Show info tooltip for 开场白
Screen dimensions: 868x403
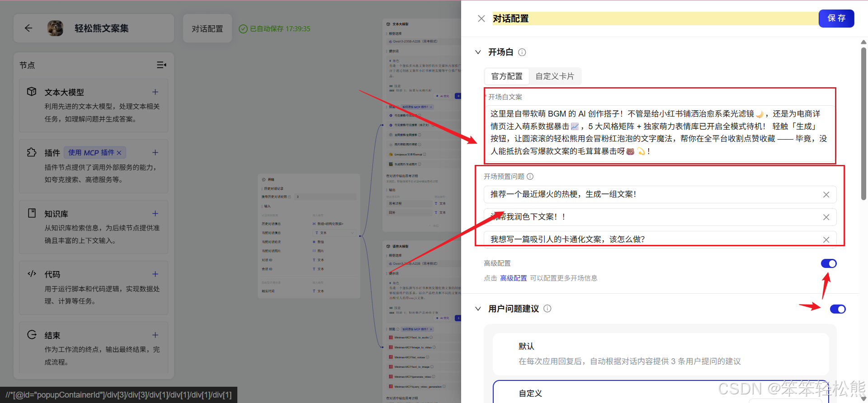522,52
